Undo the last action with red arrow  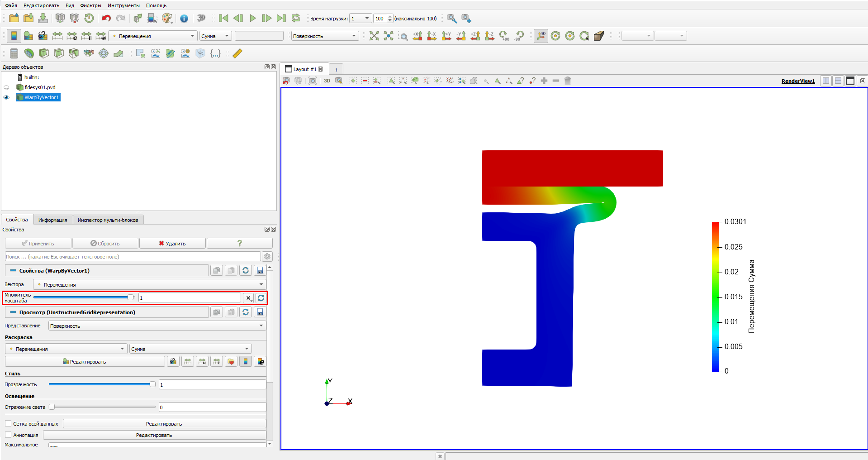click(106, 18)
